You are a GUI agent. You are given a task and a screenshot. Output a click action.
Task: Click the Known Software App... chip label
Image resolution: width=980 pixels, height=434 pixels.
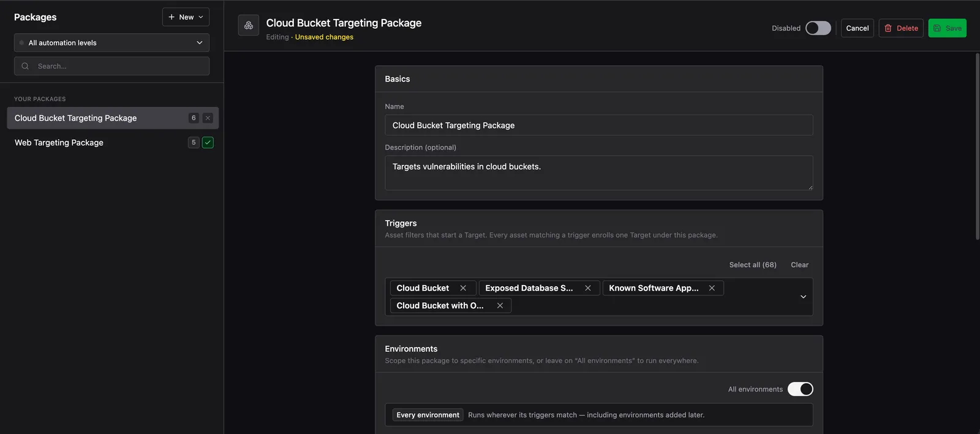[654, 288]
